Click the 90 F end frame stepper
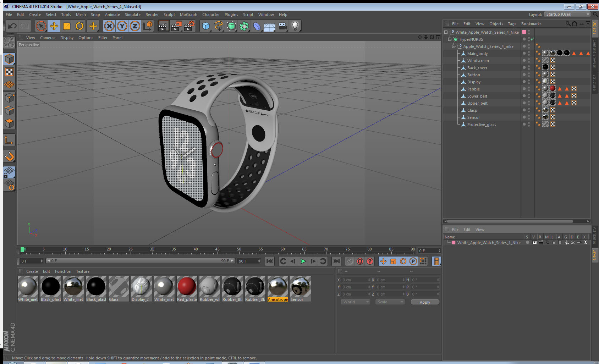Image resolution: width=599 pixels, height=364 pixels. coord(259,261)
